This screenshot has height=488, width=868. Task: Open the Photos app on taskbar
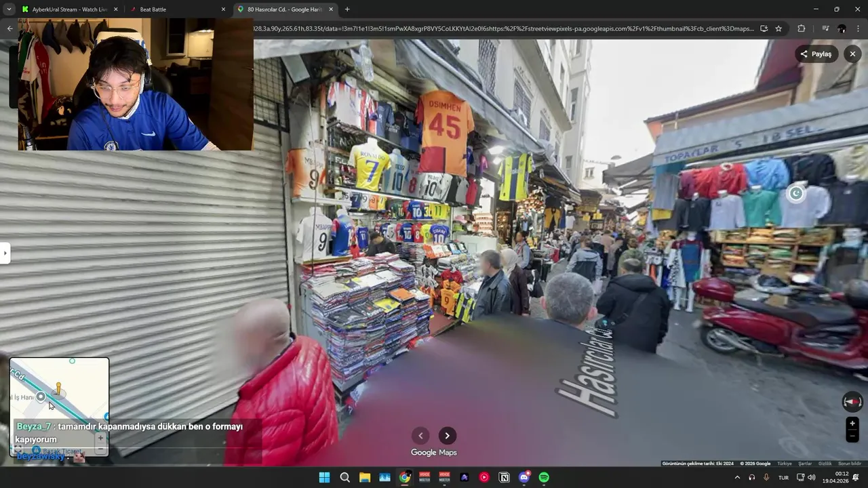point(384,477)
